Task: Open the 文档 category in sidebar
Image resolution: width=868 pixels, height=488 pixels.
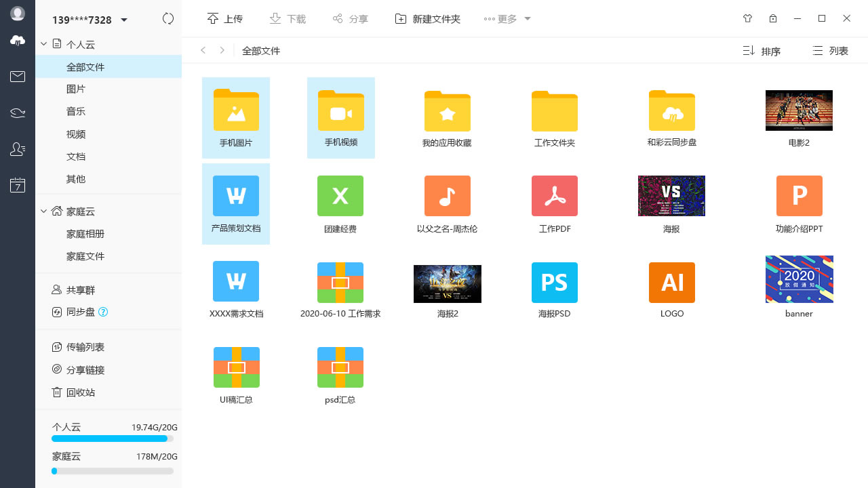Action: pyautogui.click(x=75, y=157)
